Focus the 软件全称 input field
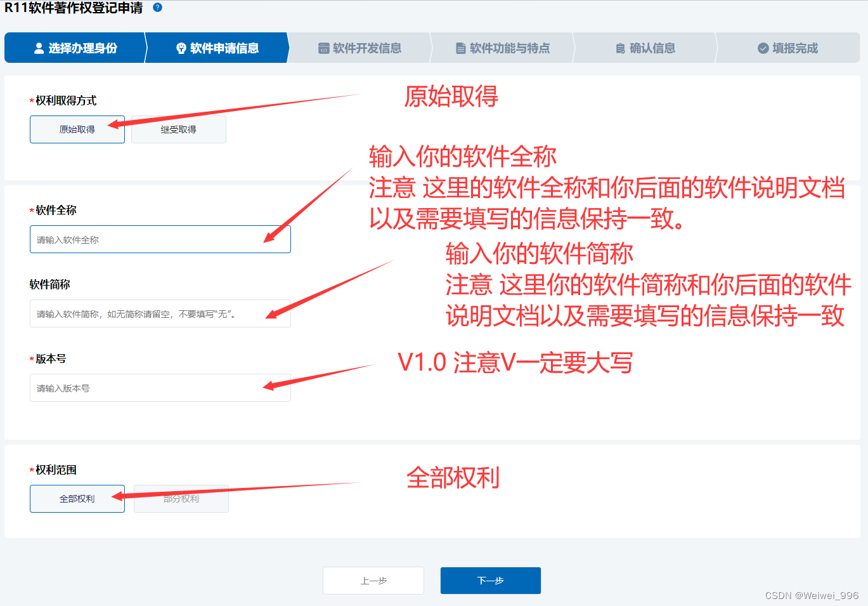 [x=160, y=239]
